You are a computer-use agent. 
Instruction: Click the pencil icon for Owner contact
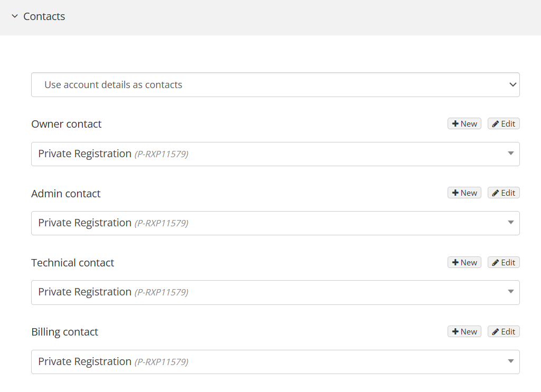pyautogui.click(x=496, y=124)
